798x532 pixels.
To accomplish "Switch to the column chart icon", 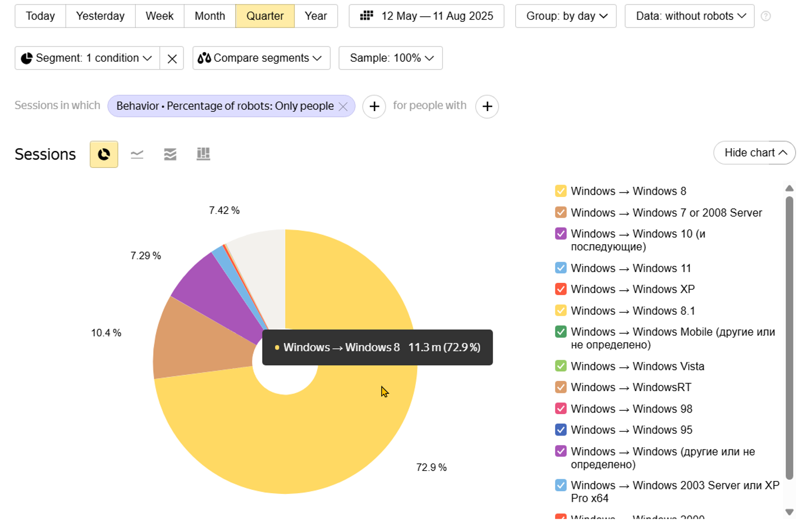I will coord(203,154).
